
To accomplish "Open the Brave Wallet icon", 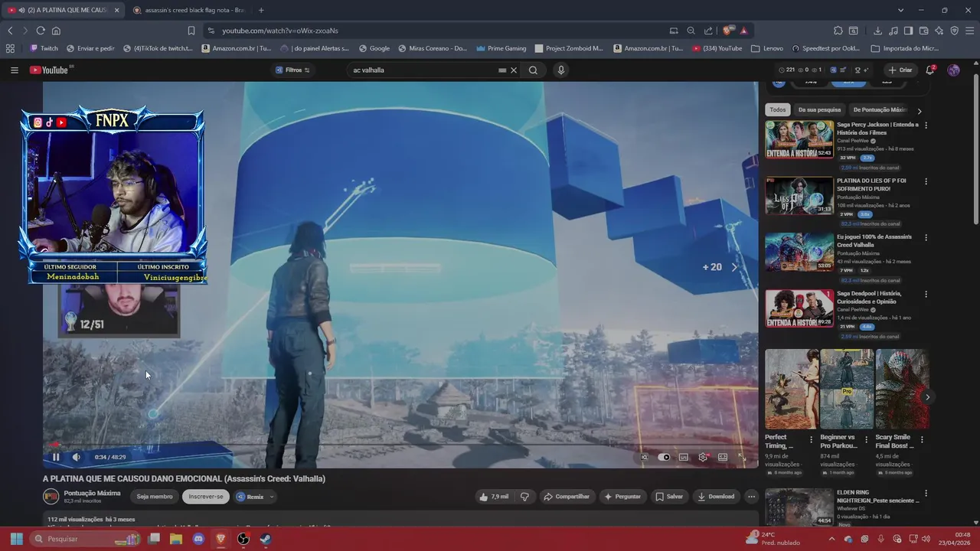I will coord(924,31).
